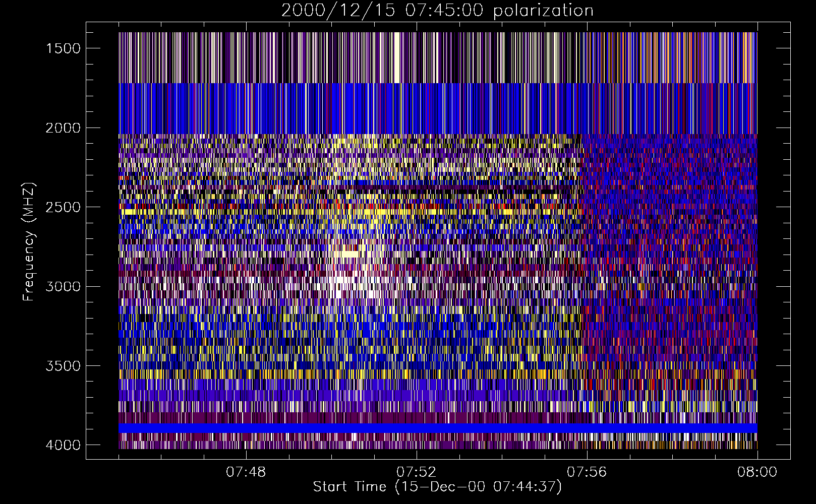
Task: Click the 2500 frequency tick label
Action: 63,207
